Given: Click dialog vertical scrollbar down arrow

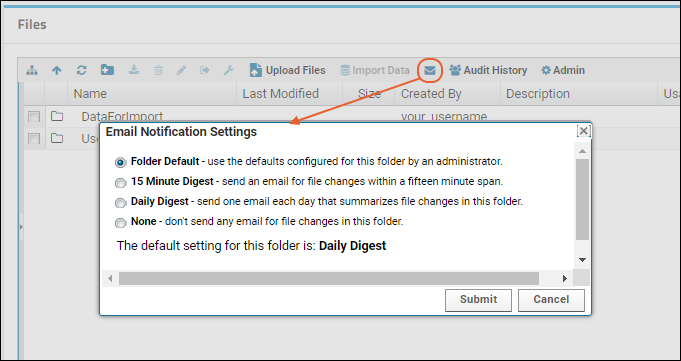Looking at the screenshot, I should 582,260.
